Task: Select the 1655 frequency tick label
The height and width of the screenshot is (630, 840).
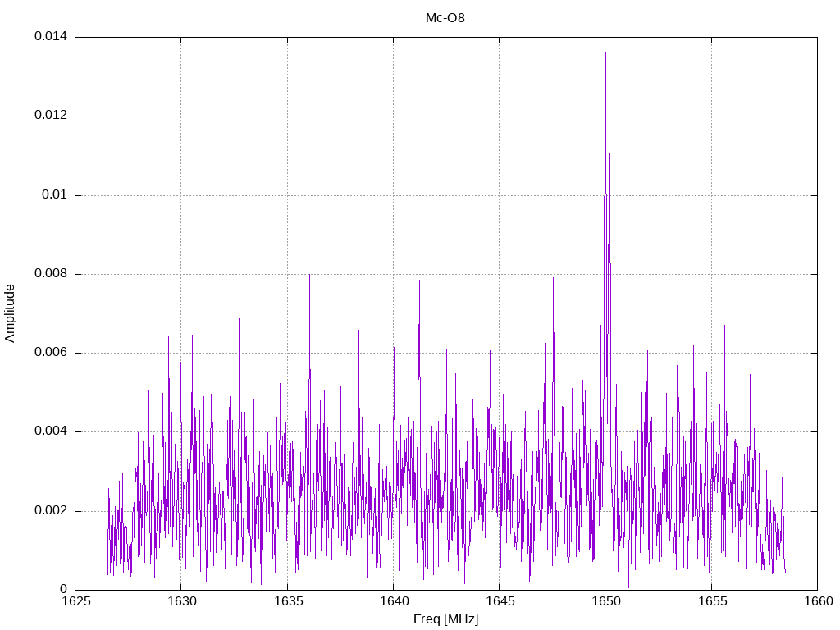Action: [x=710, y=602]
